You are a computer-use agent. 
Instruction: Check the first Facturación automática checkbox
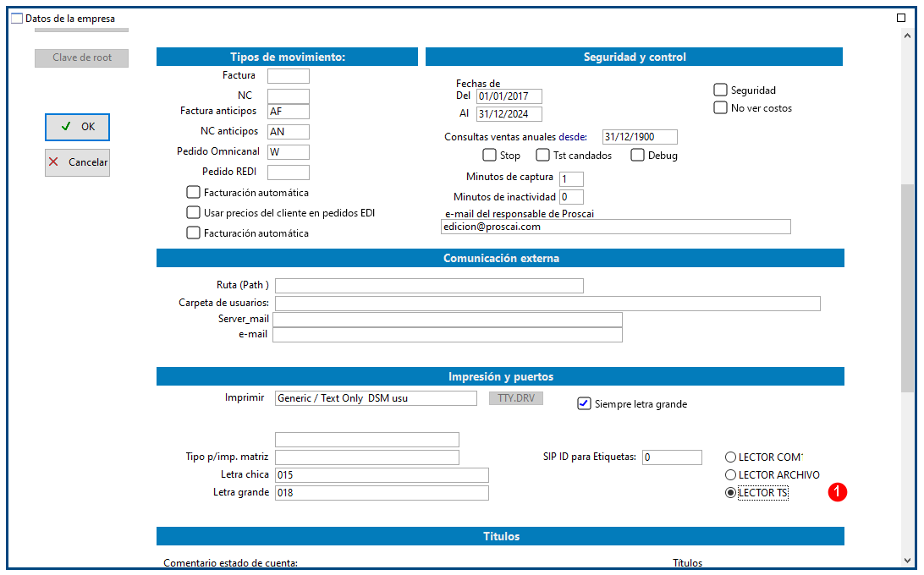[x=193, y=192]
